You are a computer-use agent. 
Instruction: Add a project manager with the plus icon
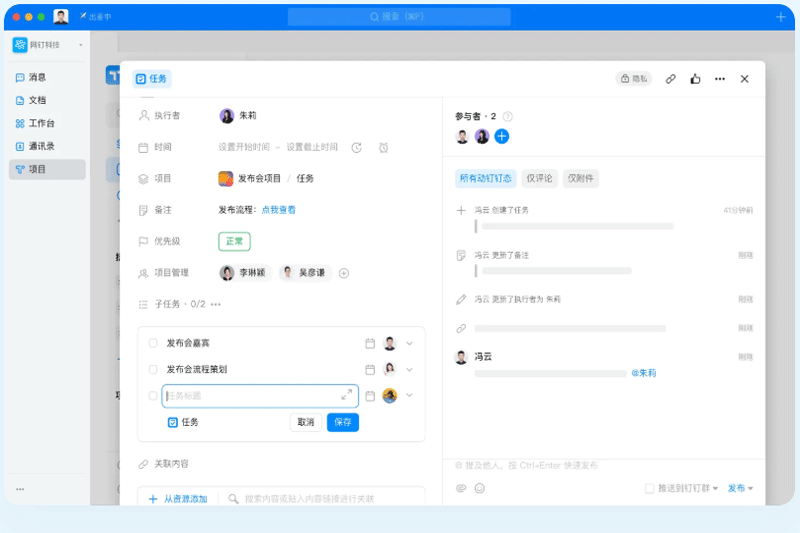344,273
